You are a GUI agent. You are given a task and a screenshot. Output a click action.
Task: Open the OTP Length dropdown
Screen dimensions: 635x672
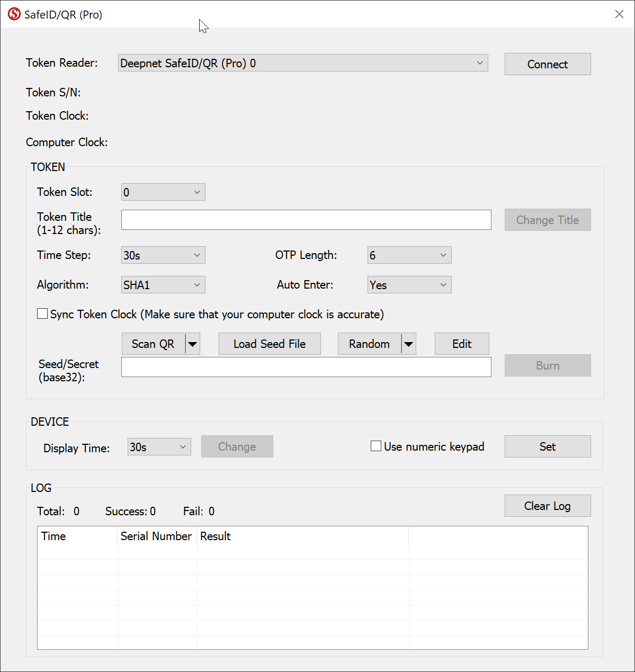[x=409, y=255]
